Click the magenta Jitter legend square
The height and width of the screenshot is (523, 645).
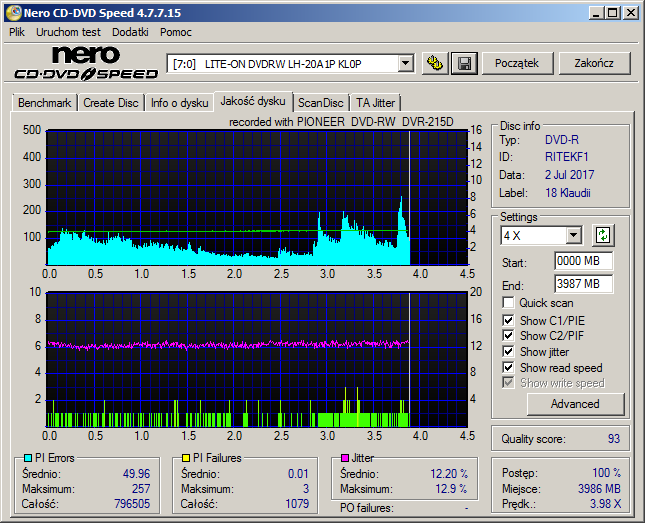pyautogui.click(x=345, y=458)
